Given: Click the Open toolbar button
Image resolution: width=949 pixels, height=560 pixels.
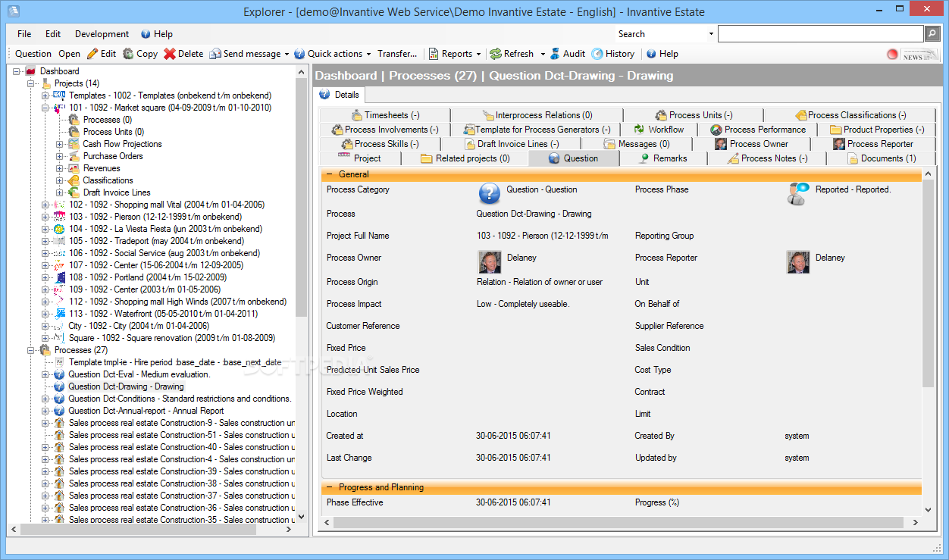Looking at the screenshot, I should pos(69,54).
